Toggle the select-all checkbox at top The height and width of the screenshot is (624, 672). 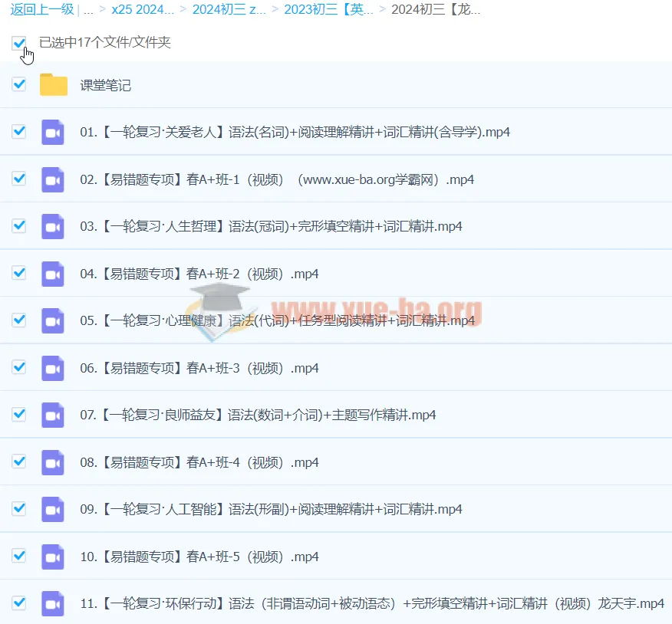point(19,43)
